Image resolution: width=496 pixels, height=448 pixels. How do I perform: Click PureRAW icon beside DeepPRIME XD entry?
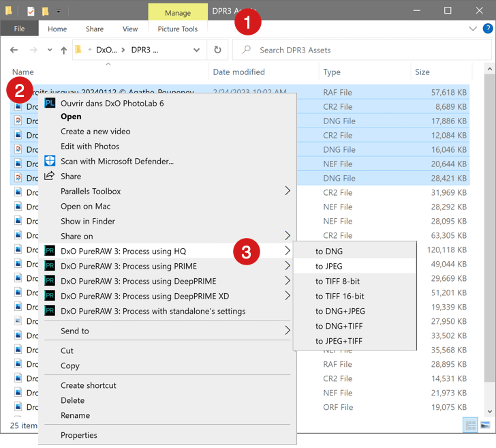[x=50, y=296]
